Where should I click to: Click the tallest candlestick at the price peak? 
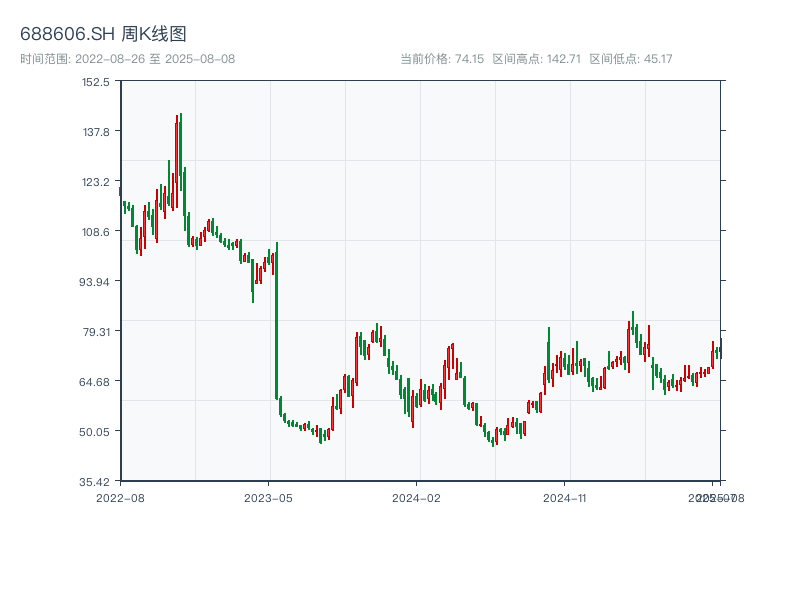(180, 160)
